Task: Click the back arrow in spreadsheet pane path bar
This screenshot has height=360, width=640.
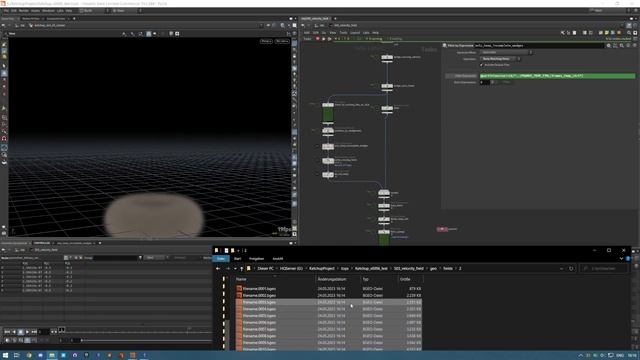Action: (x=3, y=250)
